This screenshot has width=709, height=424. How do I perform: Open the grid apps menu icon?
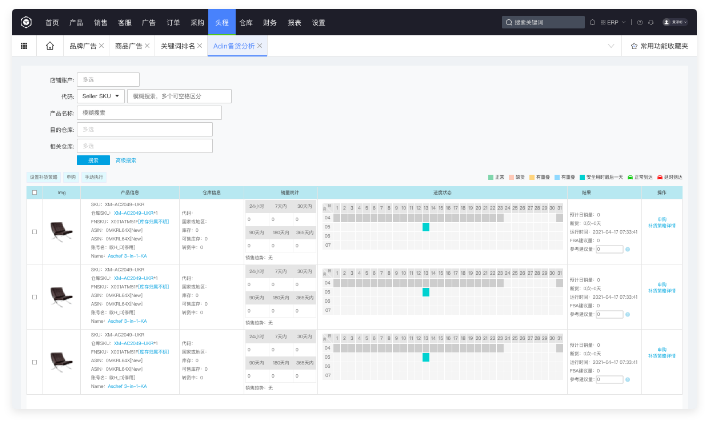24,46
